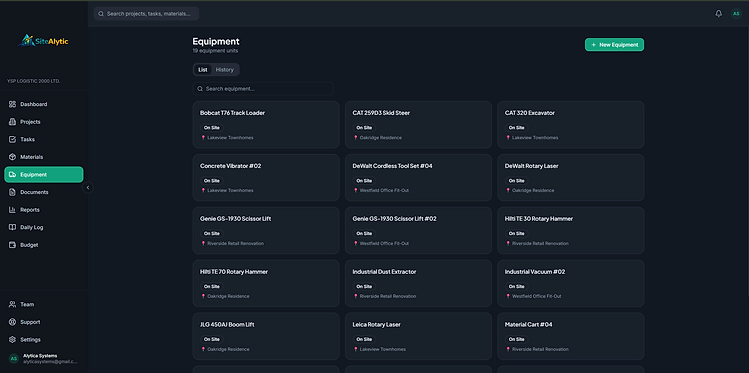
Task: Open CAT 320 Excavator card
Action: [x=571, y=125]
